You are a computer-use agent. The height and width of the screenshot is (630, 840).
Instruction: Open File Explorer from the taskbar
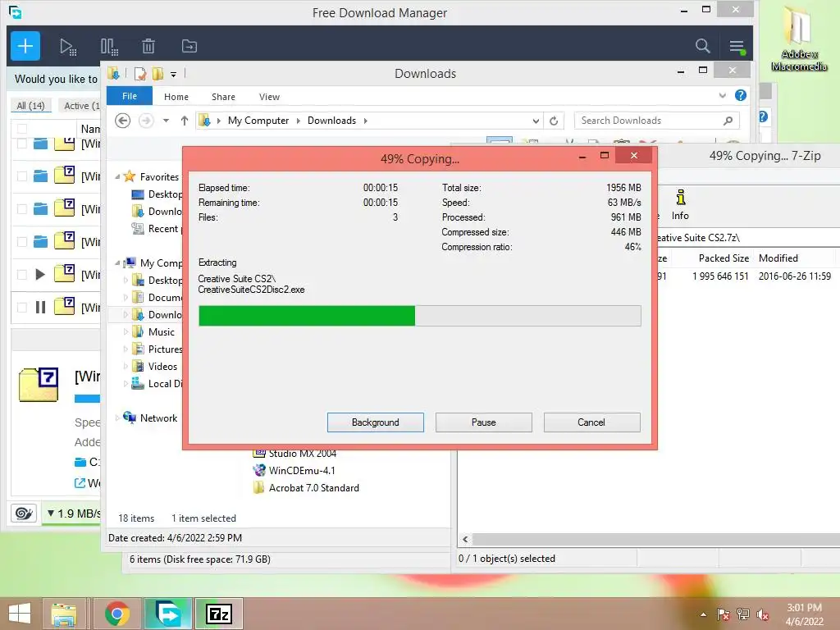click(x=64, y=614)
